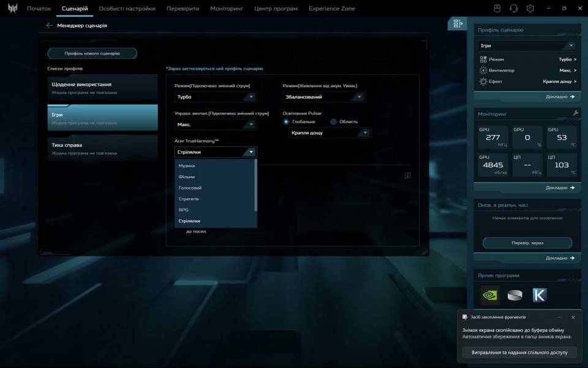Launch the NVIDIA shortcut icon
Image resolution: width=588 pixels, height=368 pixels.
(x=490, y=295)
